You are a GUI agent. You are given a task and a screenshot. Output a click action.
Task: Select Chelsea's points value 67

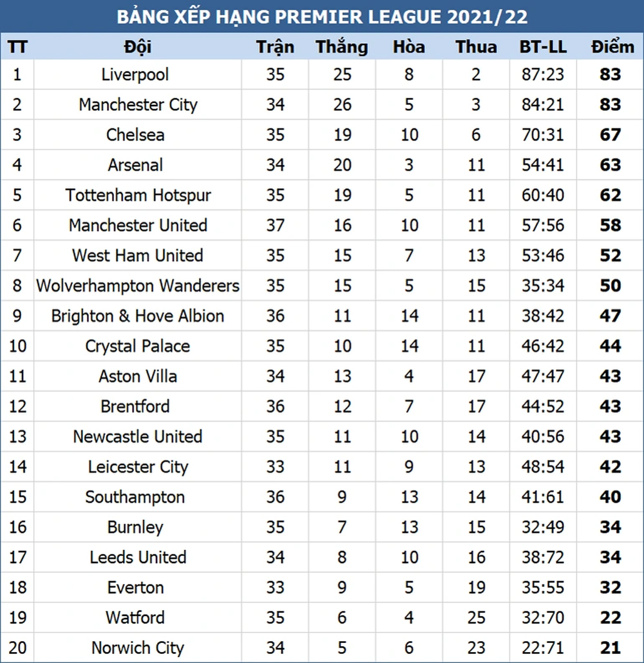[611, 135]
